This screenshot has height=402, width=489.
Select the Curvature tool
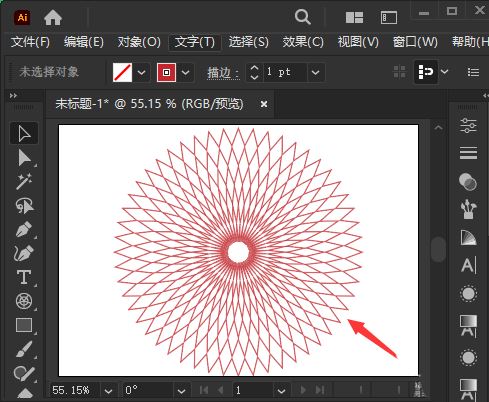point(24,253)
